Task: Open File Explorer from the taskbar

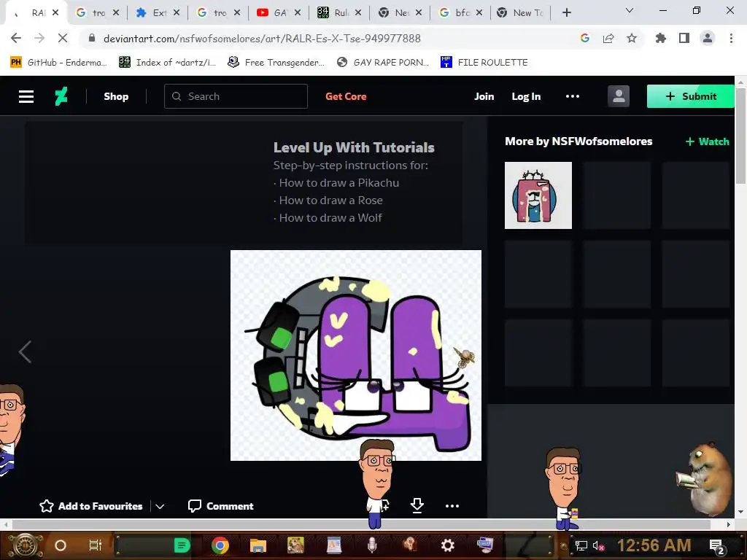Action: (x=258, y=545)
